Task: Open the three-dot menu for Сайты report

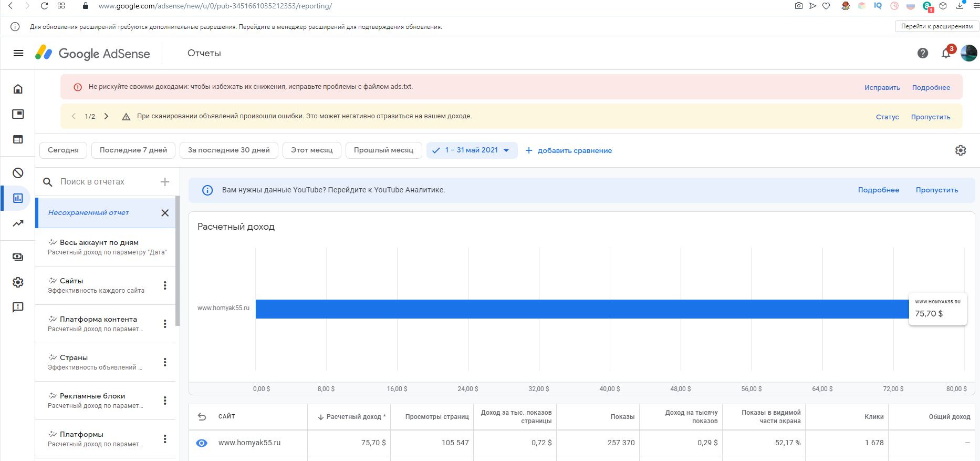Action: click(x=165, y=285)
